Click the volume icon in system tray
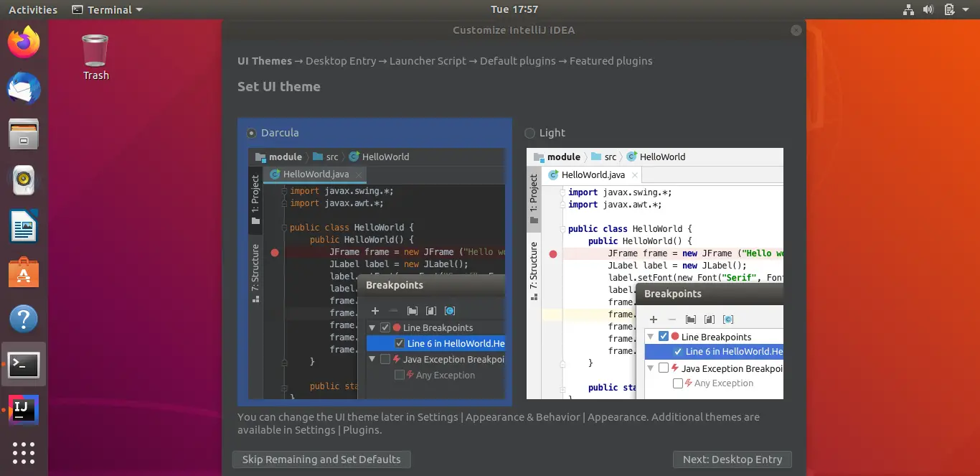This screenshot has height=476, width=980. pyautogui.click(x=929, y=9)
